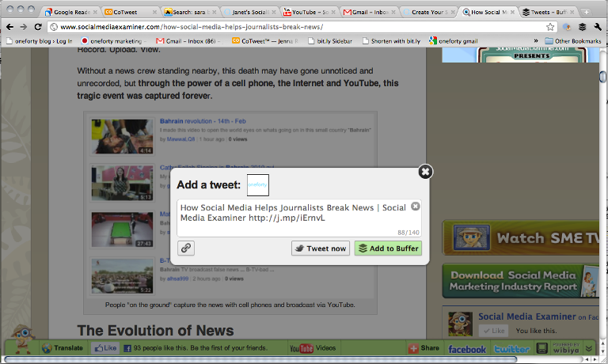Open bit.ly Sidebar bookmark

click(x=330, y=40)
